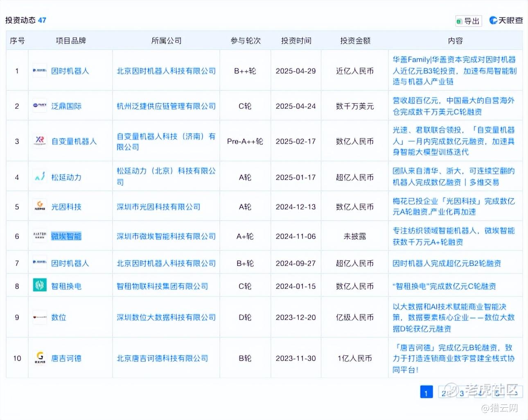Open company 深圳市微埃智能科技有限公司

tap(166, 236)
